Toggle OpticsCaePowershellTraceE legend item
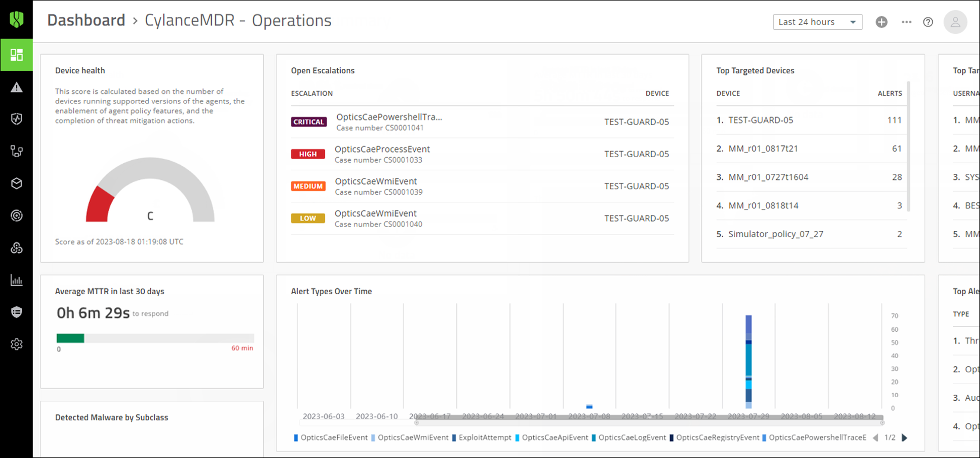The width and height of the screenshot is (980, 458). click(815, 437)
